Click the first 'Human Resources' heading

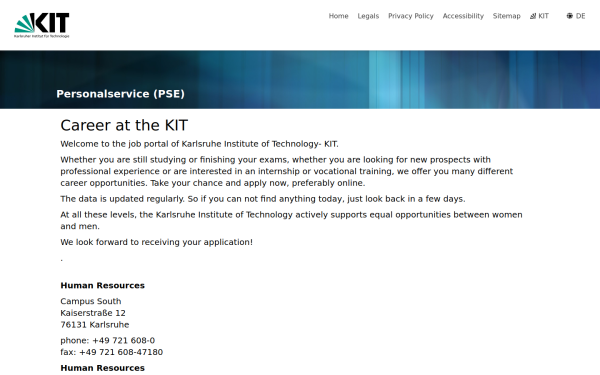[103, 285]
